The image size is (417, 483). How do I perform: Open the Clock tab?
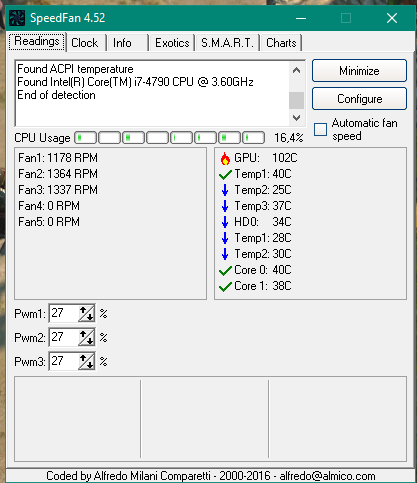coord(85,43)
